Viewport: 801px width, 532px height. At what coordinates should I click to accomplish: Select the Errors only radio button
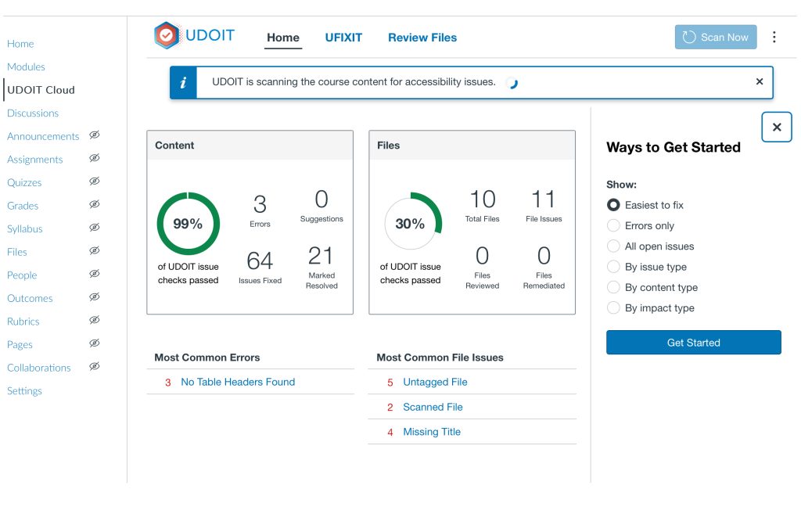click(614, 225)
